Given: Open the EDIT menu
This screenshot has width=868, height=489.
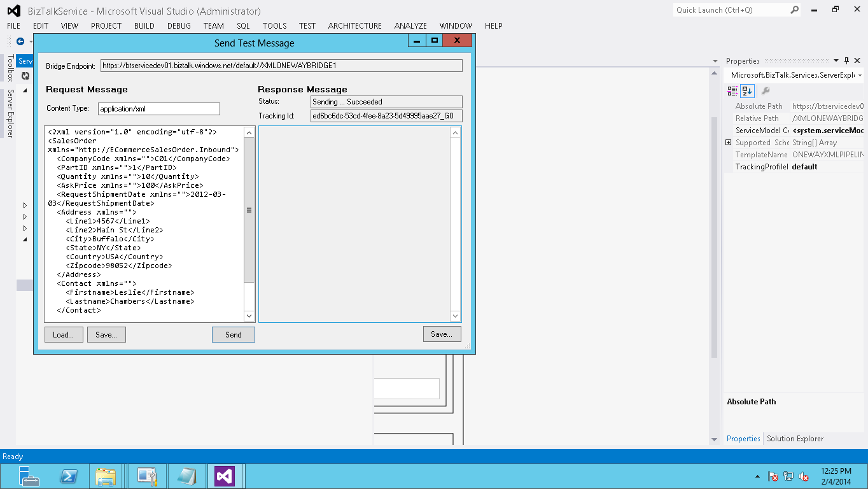Looking at the screenshot, I should click(41, 26).
